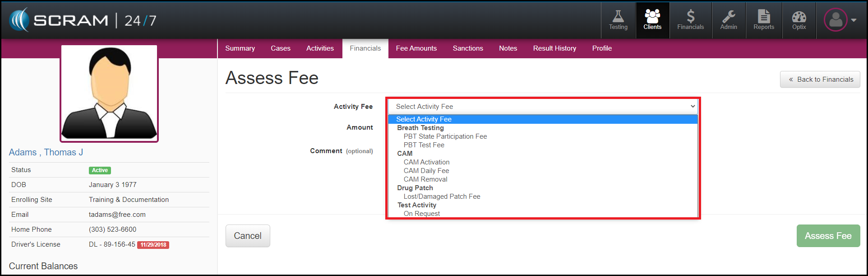Image resolution: width=868 pixels, height=276 pixels.
Task: Pick Lost/Damaged Patch Fee option
Action: click(442, 196)
